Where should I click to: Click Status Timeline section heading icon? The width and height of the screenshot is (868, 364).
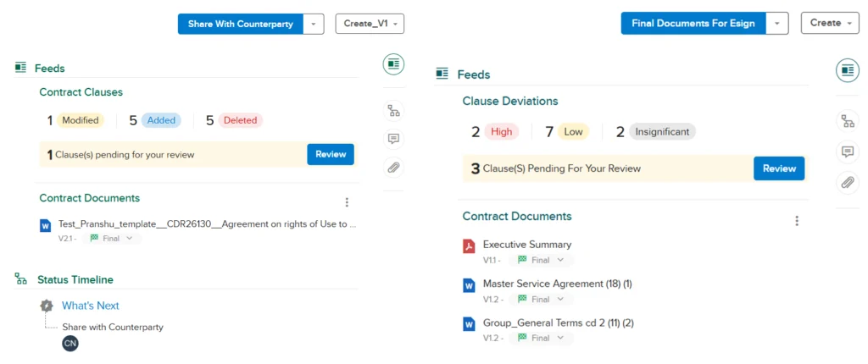[21, 279]
